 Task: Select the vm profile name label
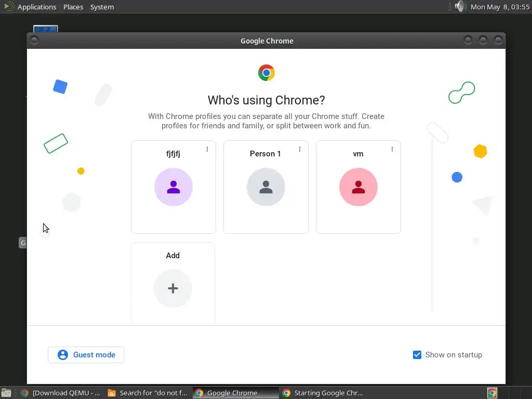358,154
